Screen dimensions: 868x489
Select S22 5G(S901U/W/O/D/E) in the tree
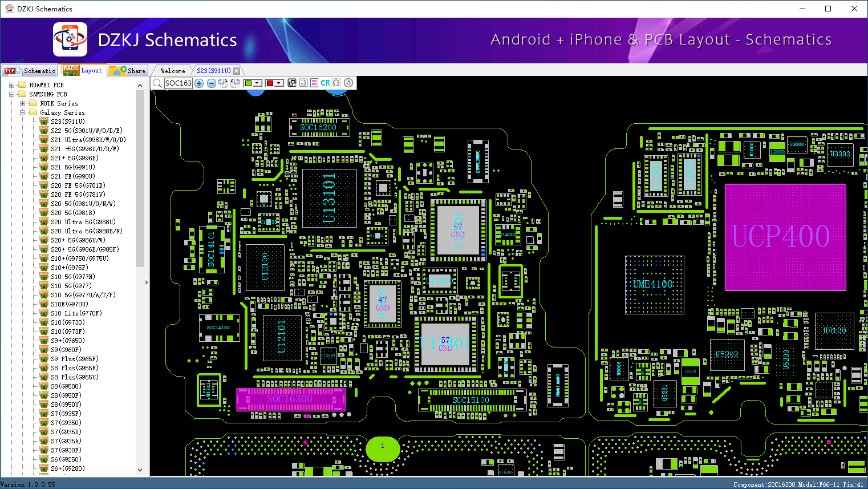point(87,131)
